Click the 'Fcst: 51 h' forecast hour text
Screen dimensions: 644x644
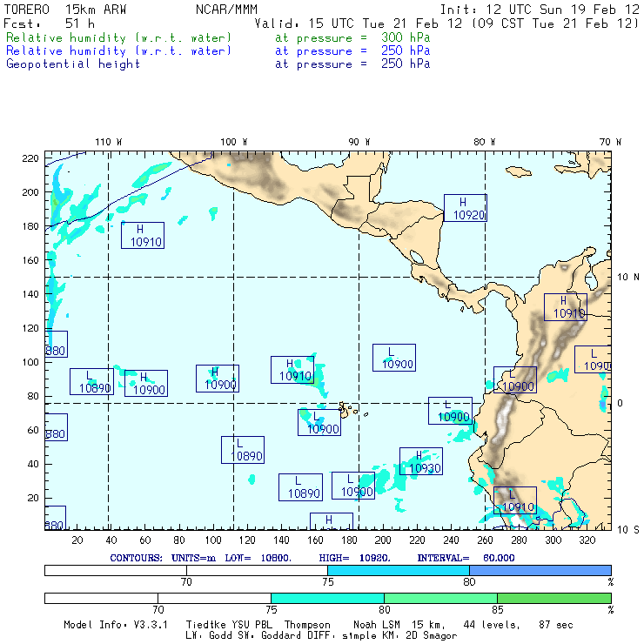click(x=49, y=23)
